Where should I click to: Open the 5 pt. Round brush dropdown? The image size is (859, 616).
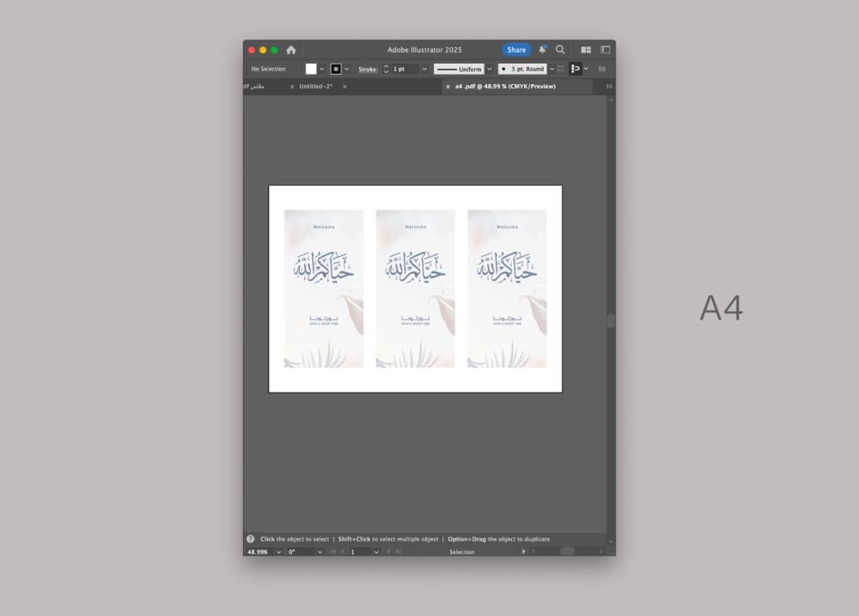(551, 69)
